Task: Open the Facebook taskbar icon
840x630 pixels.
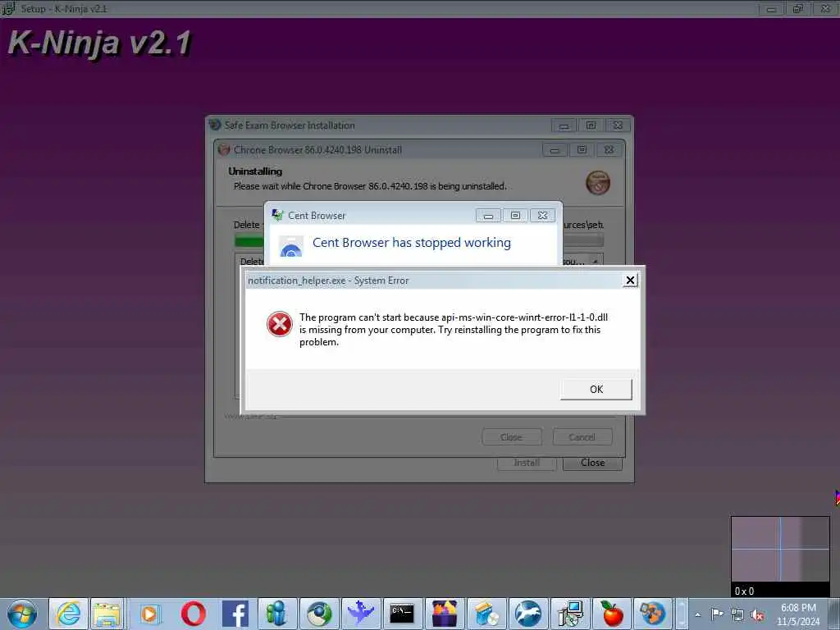Action: 235,614
